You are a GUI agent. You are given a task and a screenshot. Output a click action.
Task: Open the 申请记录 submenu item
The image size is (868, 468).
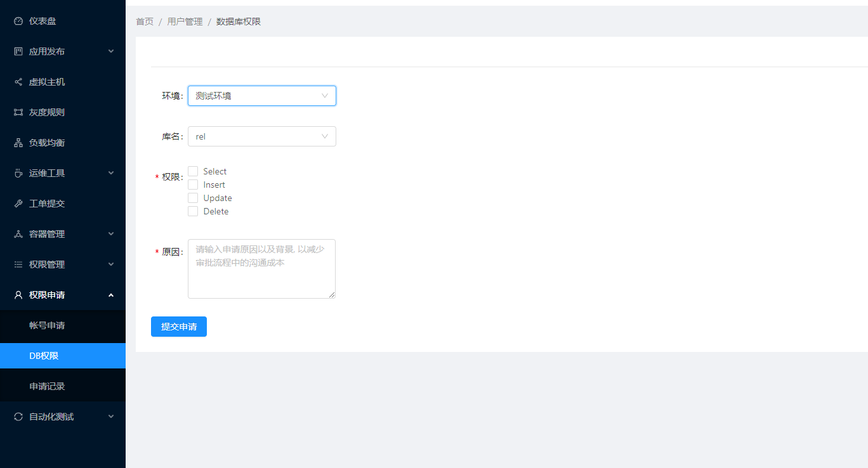(x=63, y=386)
